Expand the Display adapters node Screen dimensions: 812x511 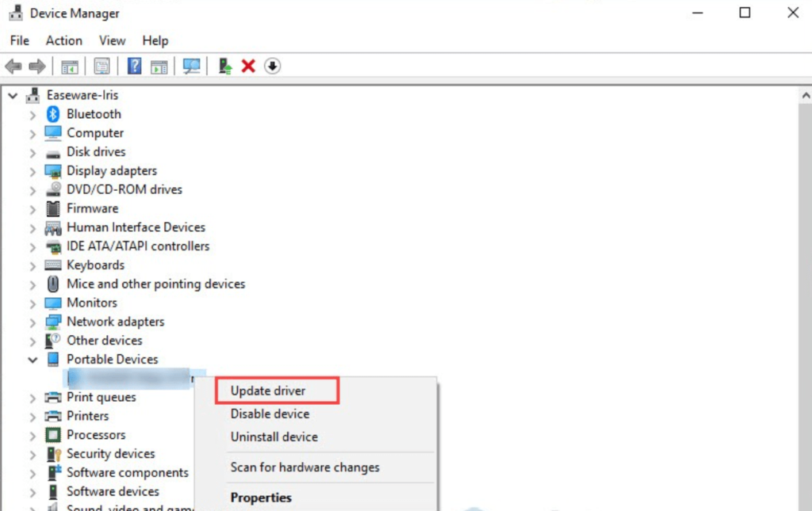pyautogui.click(x=33, y=172)
